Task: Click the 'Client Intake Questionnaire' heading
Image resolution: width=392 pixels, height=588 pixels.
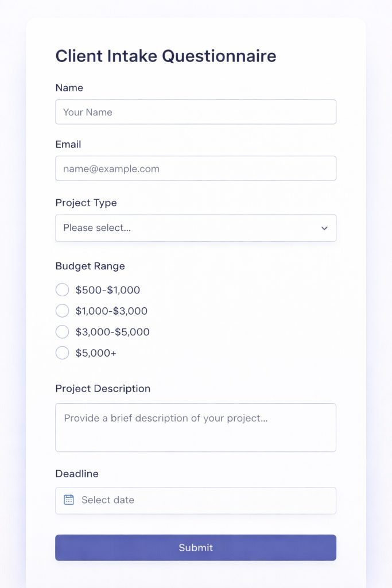Action: [165, 56]
